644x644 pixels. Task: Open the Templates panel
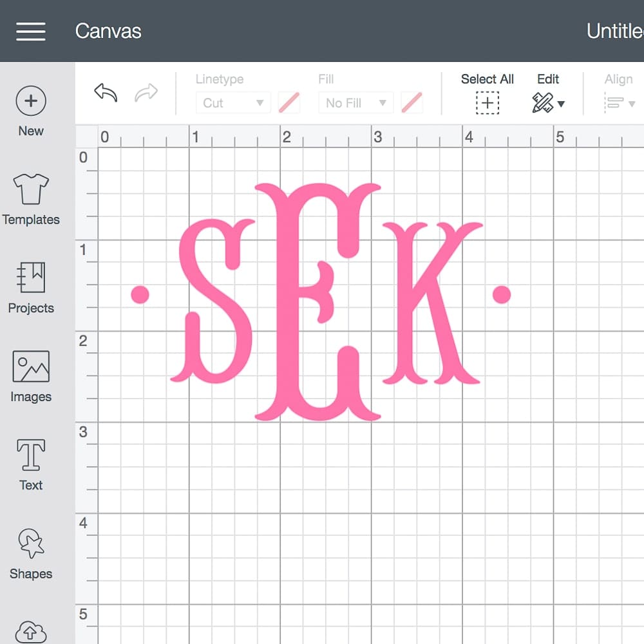pyautogui.click(x=31, y=199)
